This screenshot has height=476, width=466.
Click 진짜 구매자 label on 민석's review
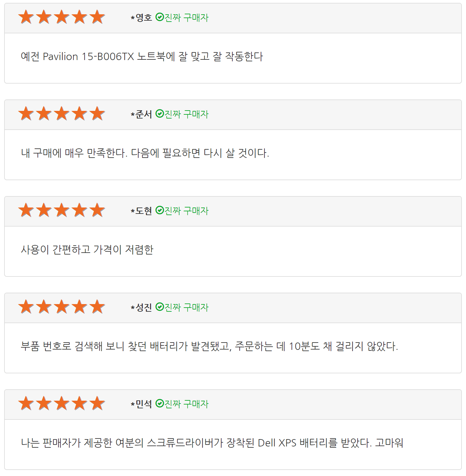click(x=187, y=404)
